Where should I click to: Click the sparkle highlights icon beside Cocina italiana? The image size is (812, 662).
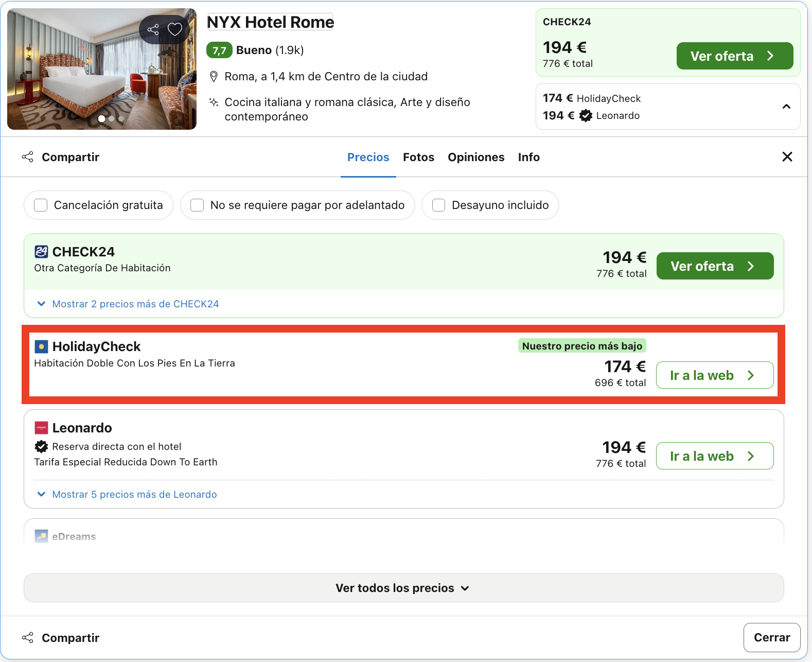[214, 102]
